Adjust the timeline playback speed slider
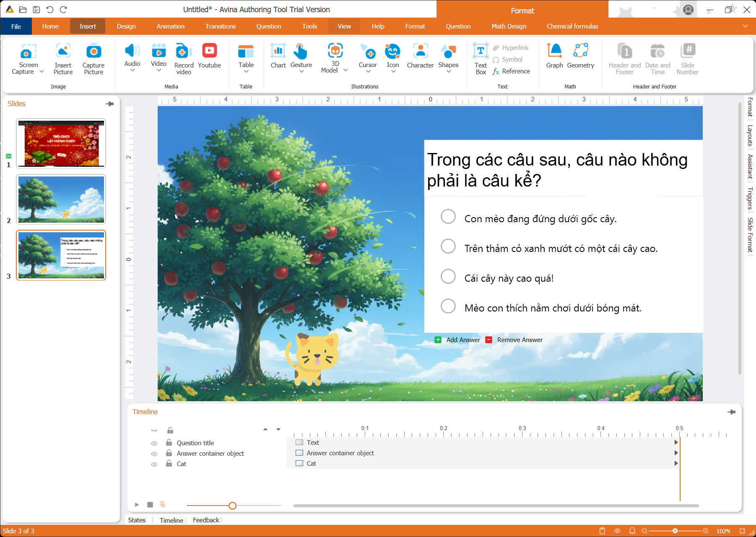 [x=233, y=506]
